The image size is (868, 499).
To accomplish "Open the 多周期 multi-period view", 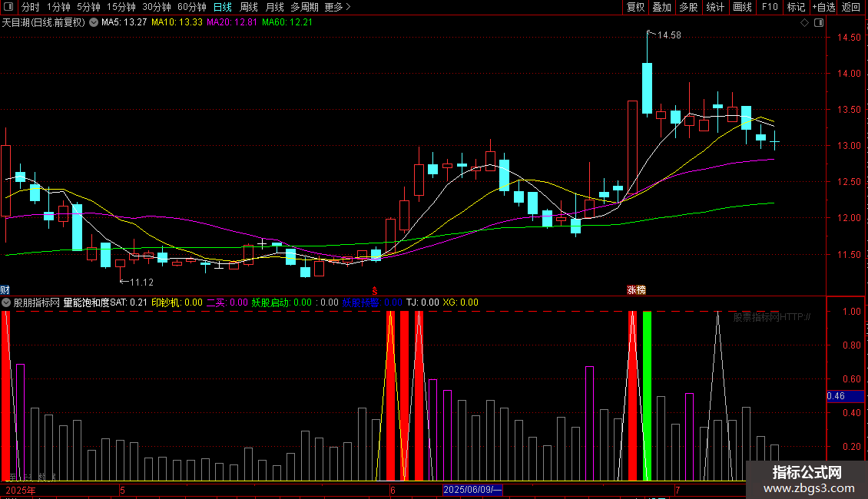I will click(304, 7).
